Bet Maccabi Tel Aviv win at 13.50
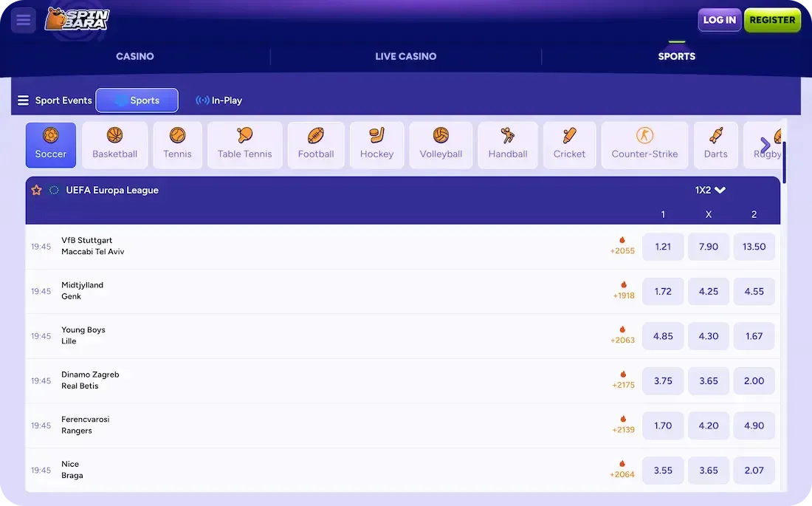This screenshot has width=812, height=506. [x=754, y=246]
